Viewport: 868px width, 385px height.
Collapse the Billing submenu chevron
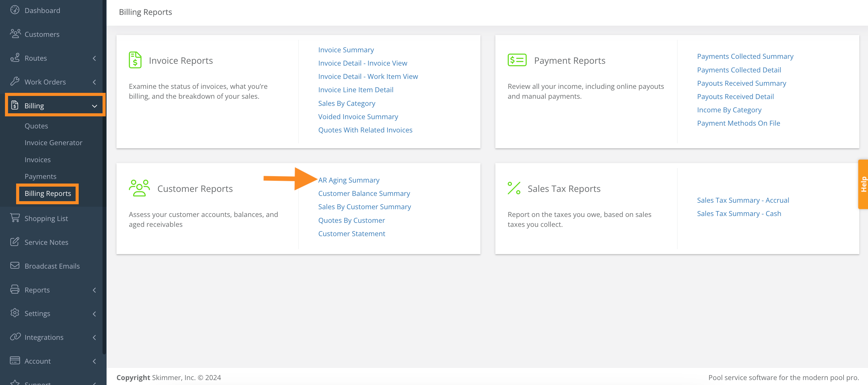[x=94, y=106]
